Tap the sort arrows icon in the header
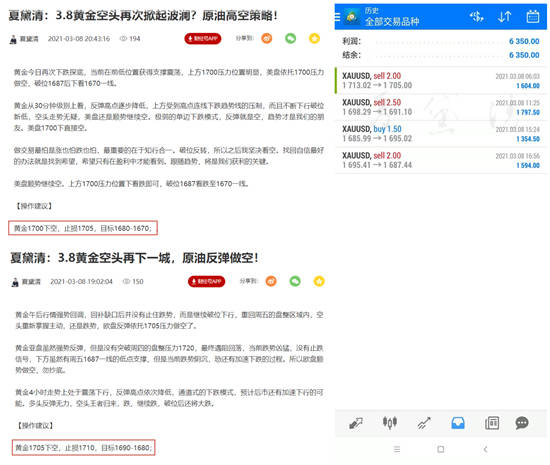This screenshot has width=550, height=465. click(x=504, y=16)
